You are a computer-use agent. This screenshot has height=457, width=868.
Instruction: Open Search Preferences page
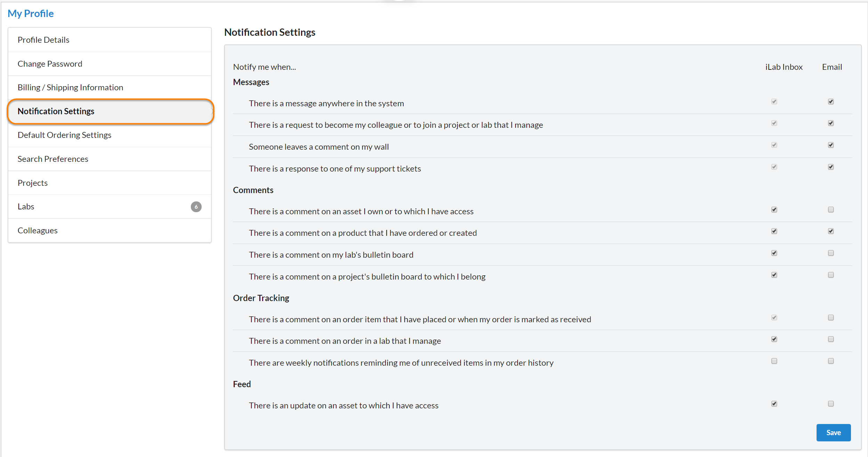pyautogui.click(x=53, y=159)
